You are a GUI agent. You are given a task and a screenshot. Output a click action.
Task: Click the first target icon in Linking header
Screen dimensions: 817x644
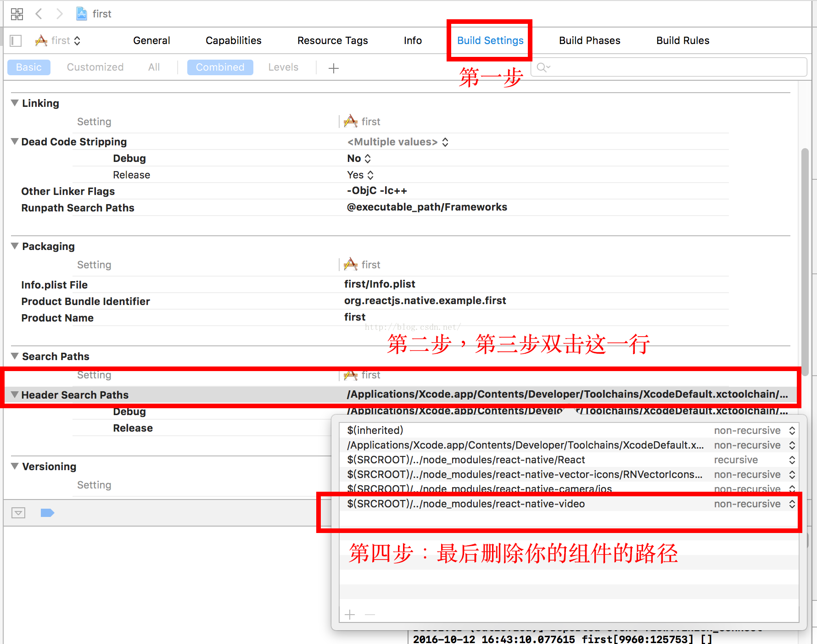(351, 121)
